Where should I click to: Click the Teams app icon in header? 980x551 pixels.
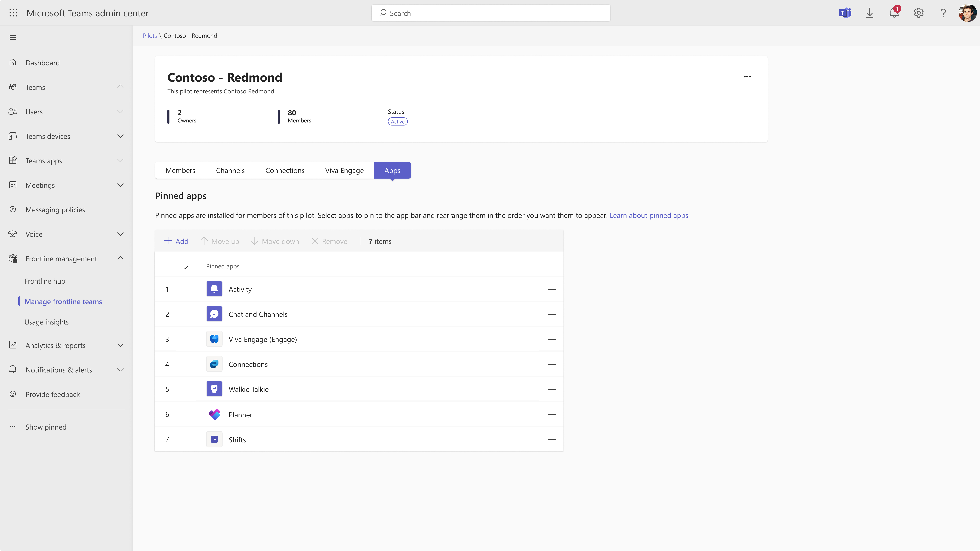click(x=845, y=13)
